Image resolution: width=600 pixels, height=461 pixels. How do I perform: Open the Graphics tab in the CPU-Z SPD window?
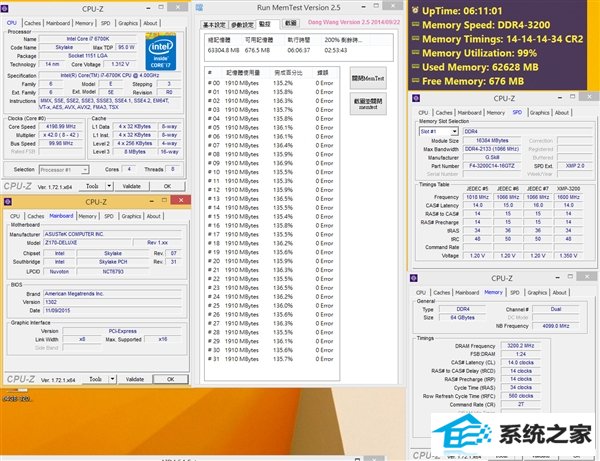[540, 113]
